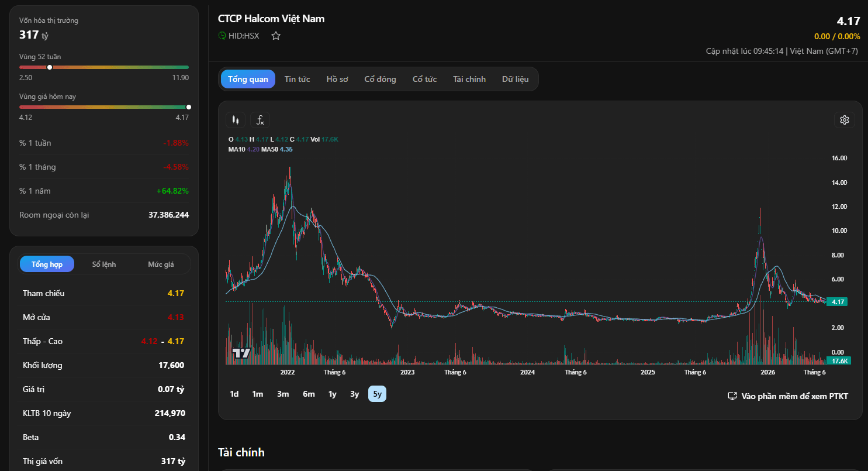Screen dimensions: 868x471
Task: Switch to Sổ lệnh panel tab
Action: click(x=104, y=264)
